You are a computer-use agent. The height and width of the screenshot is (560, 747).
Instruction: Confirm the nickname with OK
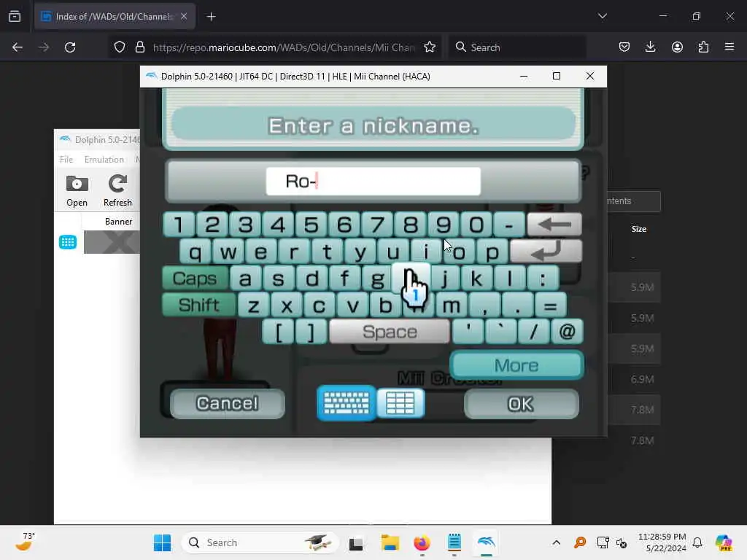click(x=521, y=404)
